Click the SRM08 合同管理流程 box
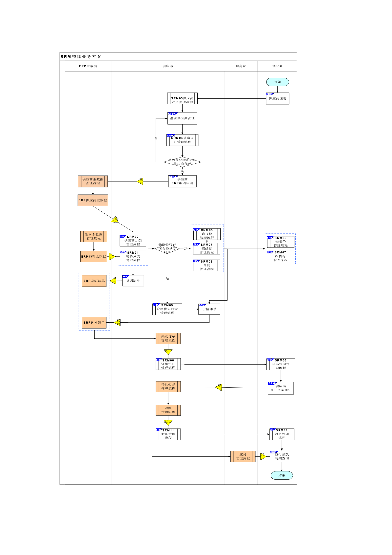The width and height of the screenshot is (392, 555). pyautogui.click(x=207, y=265)
